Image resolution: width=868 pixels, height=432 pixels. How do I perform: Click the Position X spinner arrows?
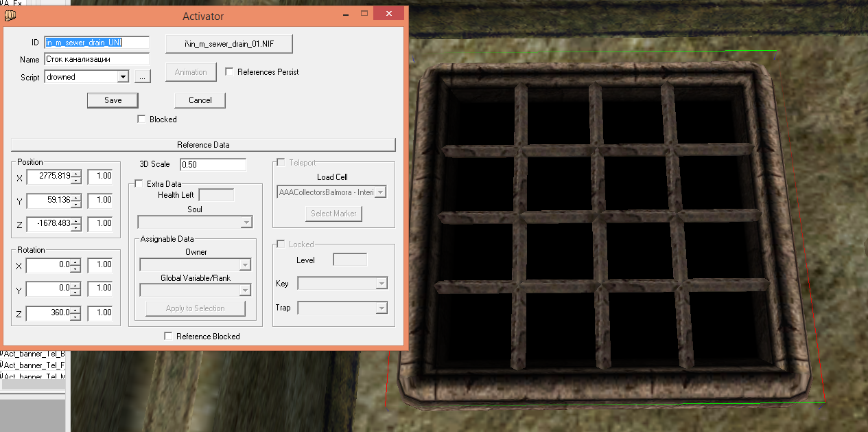[x=76, y=177]
